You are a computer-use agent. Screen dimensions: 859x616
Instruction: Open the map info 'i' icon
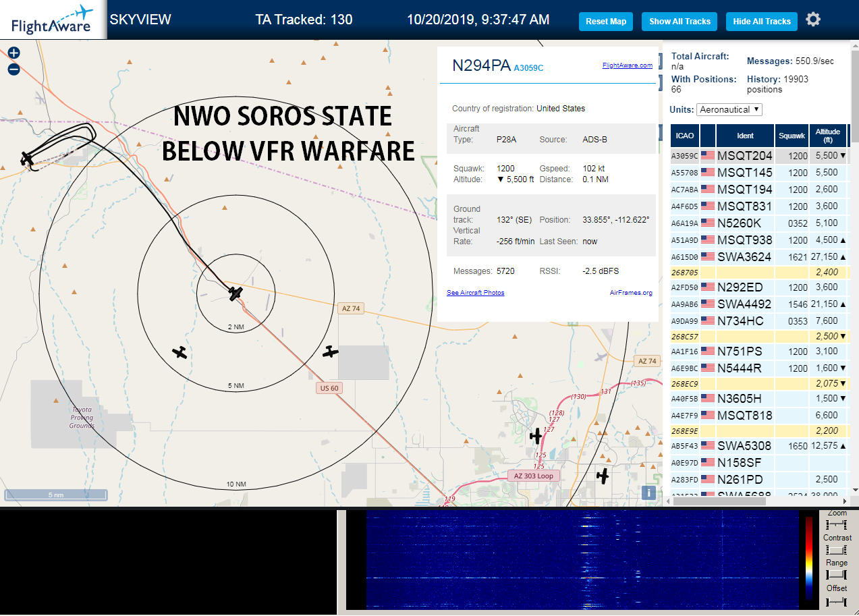(x=648, y=492)
